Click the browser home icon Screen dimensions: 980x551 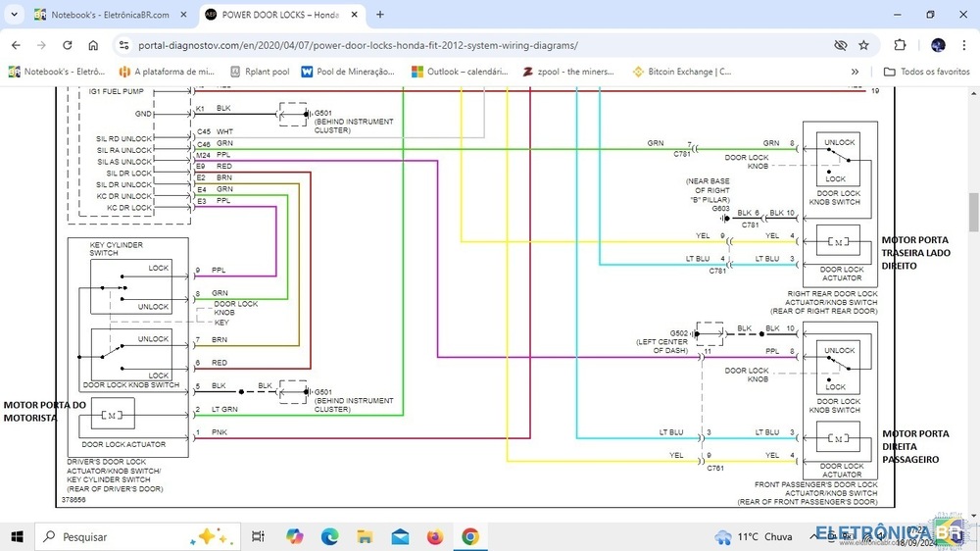click(93, 45)
